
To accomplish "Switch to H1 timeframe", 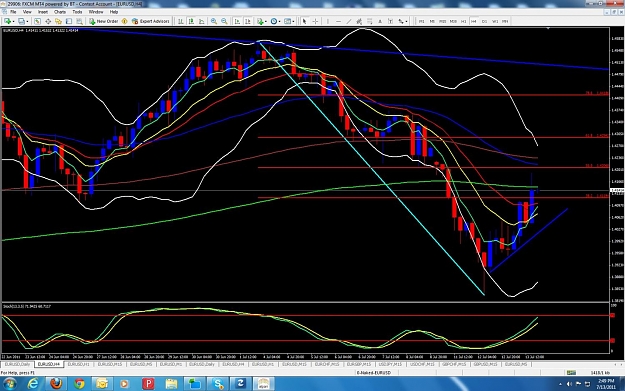I will pos(464,21).
